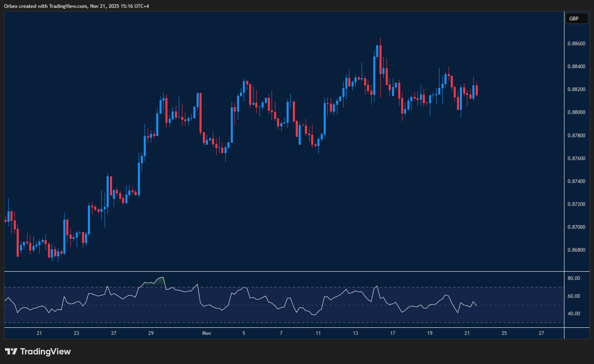594x364 pixels.
Task: Open the time axis by clicking the Nov label
Action: click(x=206, y=333)
